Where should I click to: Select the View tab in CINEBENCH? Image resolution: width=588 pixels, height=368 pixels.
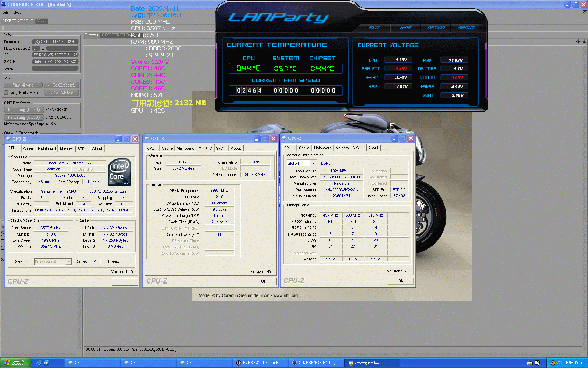(42, 21)
